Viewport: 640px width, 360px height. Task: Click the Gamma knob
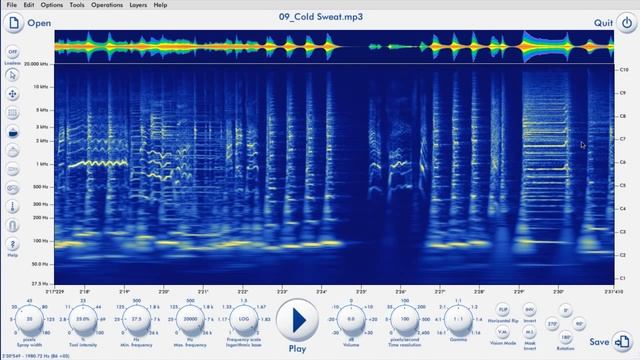[458, 319]
